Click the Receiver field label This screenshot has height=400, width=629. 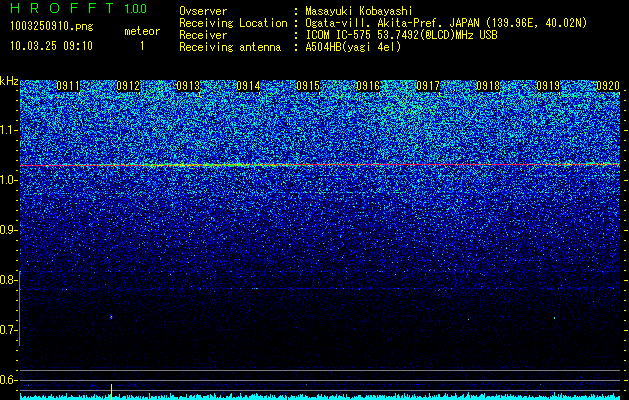coord(203,35)
